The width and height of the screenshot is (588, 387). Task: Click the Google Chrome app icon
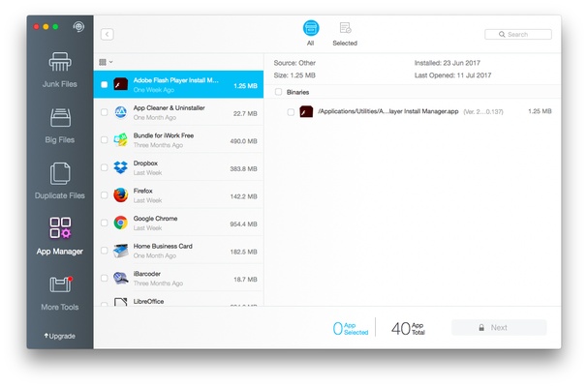[121, 223]
